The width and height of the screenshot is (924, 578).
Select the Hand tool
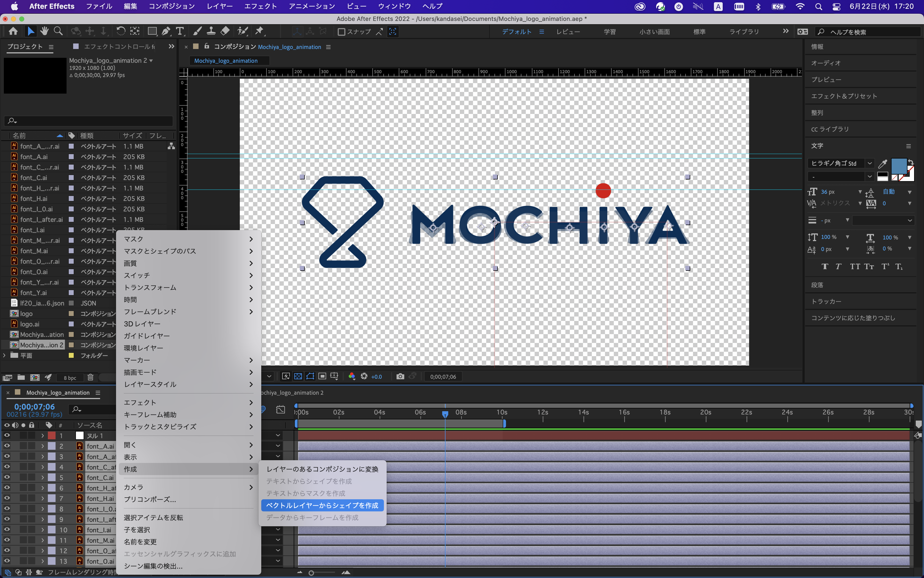(44, 31)
